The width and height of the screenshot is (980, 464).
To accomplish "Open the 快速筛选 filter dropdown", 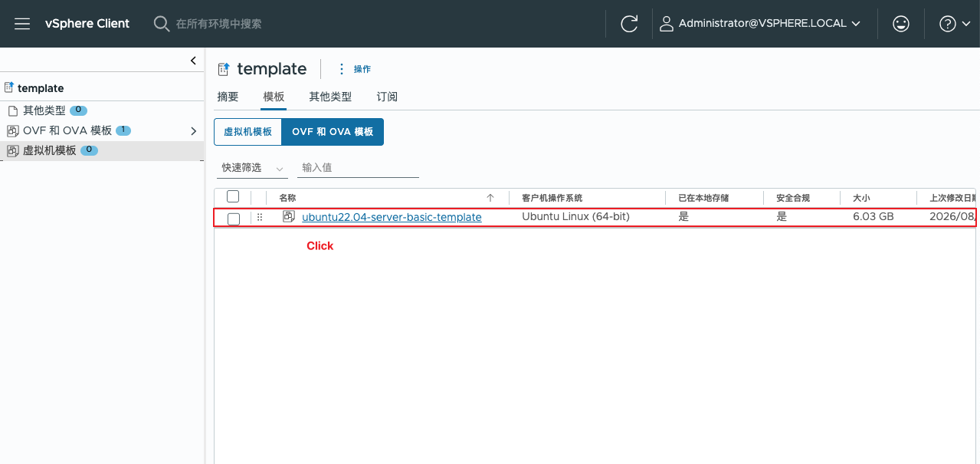I will tap(253, 167).
